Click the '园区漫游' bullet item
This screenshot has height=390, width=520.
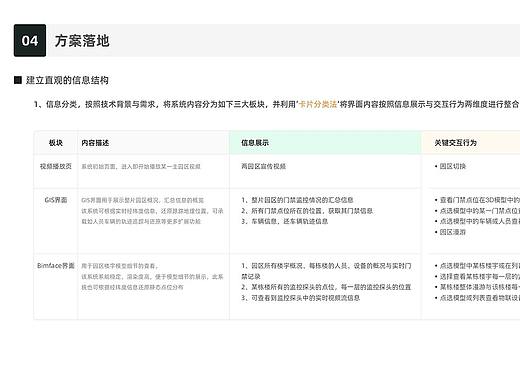450,232
